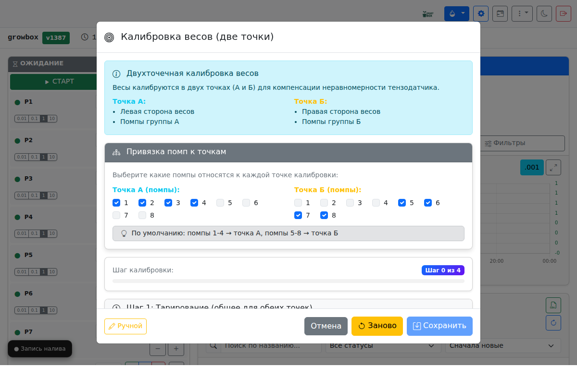Click the CSV export file icon
This screenshot has width=577, height=392.
click(x=553, y=305)
